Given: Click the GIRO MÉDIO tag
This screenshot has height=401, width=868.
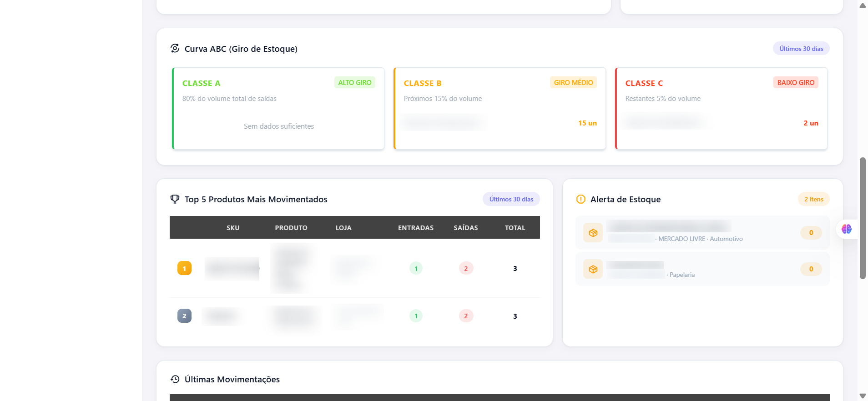Looking at the screenshot, I should (x=573, y=82).
